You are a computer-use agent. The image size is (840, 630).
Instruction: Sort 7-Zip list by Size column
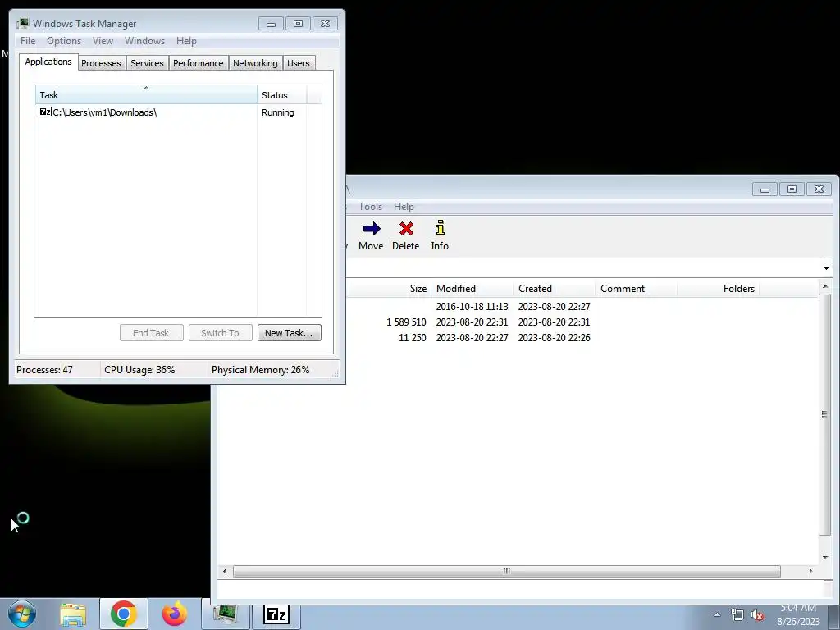pos(390,288)
